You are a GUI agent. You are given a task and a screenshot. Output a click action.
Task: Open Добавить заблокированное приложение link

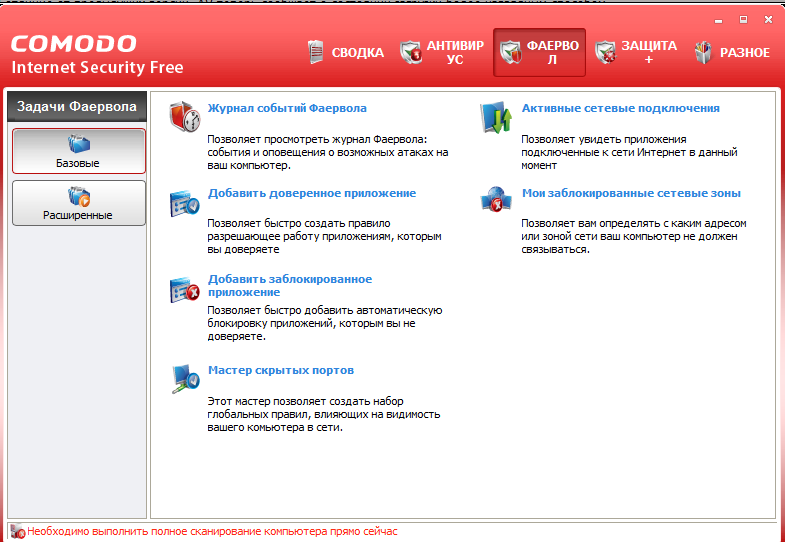(x=290, y=285)
